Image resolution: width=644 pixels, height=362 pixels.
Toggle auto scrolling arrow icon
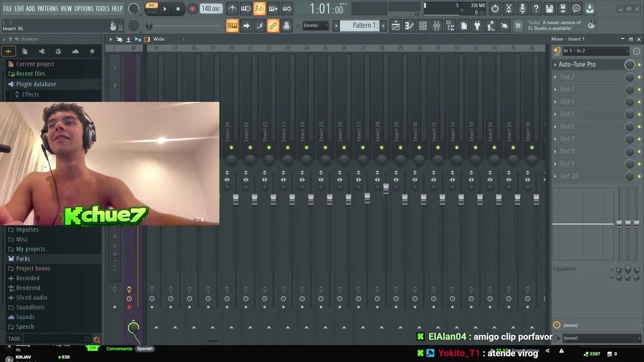(246, 26)
